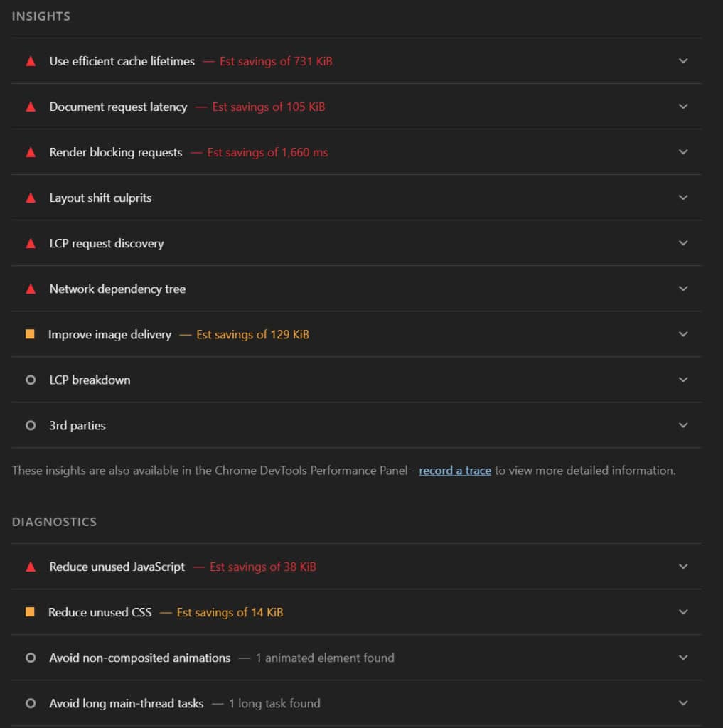The height and width of the screenshot is (728, 723).
Task: Expand Layout shift culprits with its chevron
Action: point(683,198)
